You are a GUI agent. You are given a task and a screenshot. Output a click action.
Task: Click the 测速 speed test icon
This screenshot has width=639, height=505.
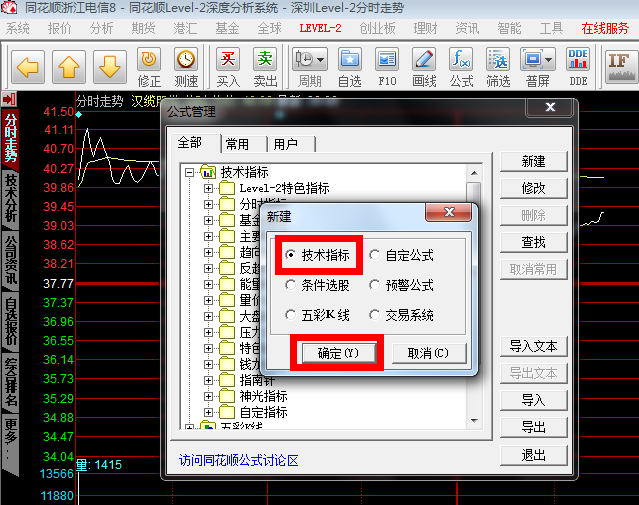[x=185, y=66]
